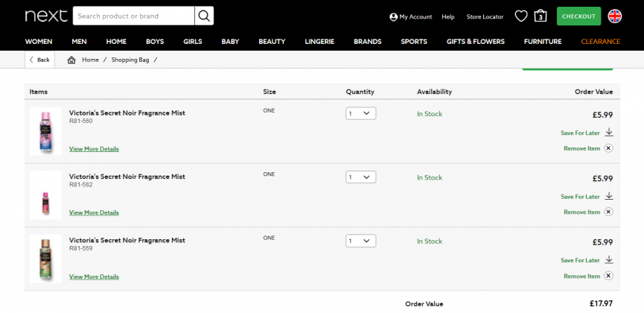Screen dimensions: 644x313
Task: Open quantity dropdown for item R81-559
Action: tap(360, 241)
